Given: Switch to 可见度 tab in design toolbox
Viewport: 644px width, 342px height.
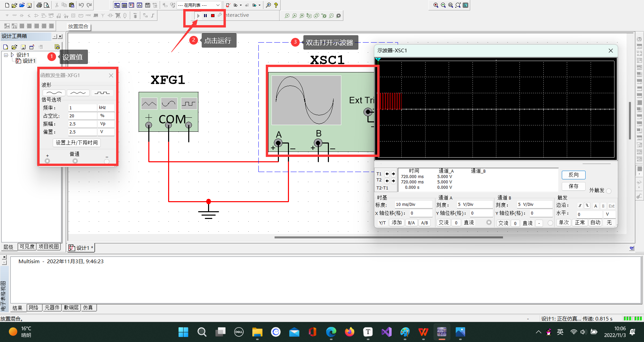Looking at the screenshot, I should pyautogui.click(x=27, y=247).
